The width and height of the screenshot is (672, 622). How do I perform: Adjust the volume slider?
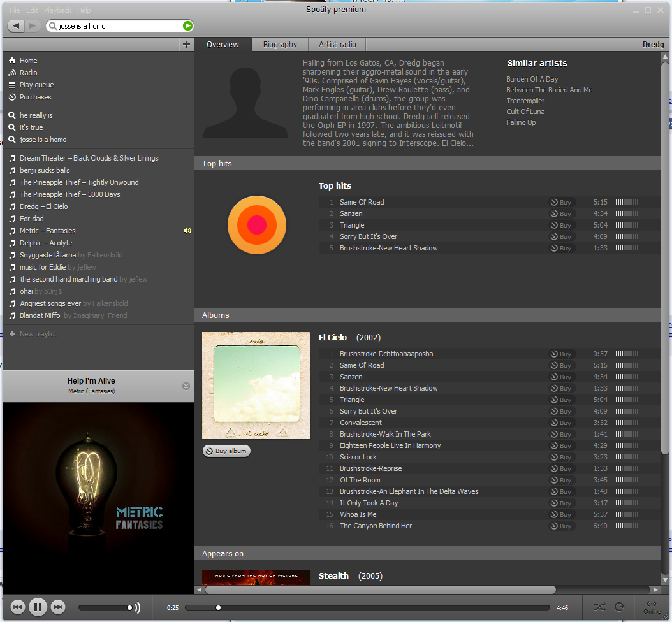(105, 607)
